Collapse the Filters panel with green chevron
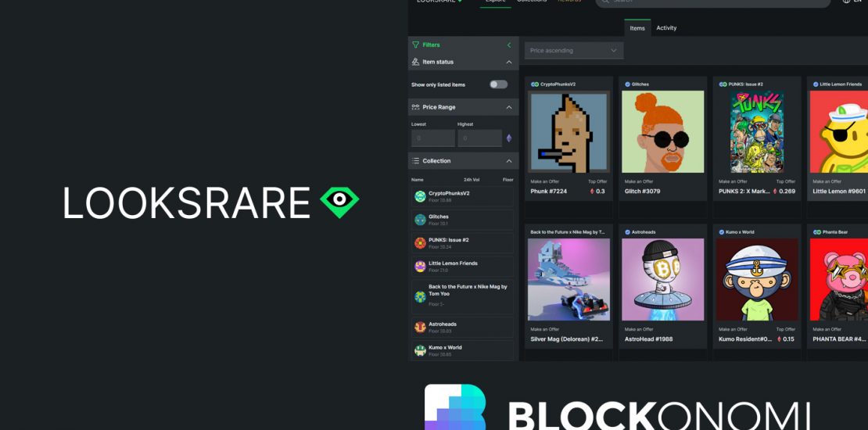This screenshot has width=868, height=430. click(509, 45)
